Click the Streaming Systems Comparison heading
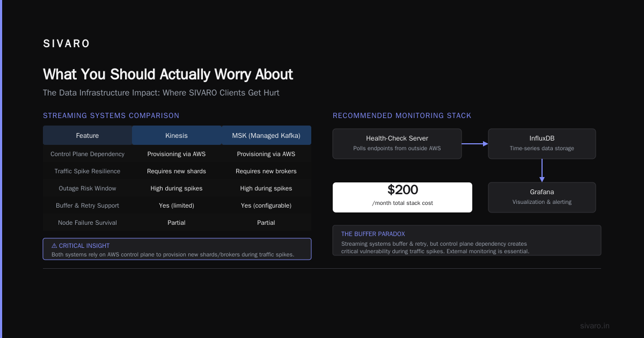644x338 pixels. [x=111, y=115]
